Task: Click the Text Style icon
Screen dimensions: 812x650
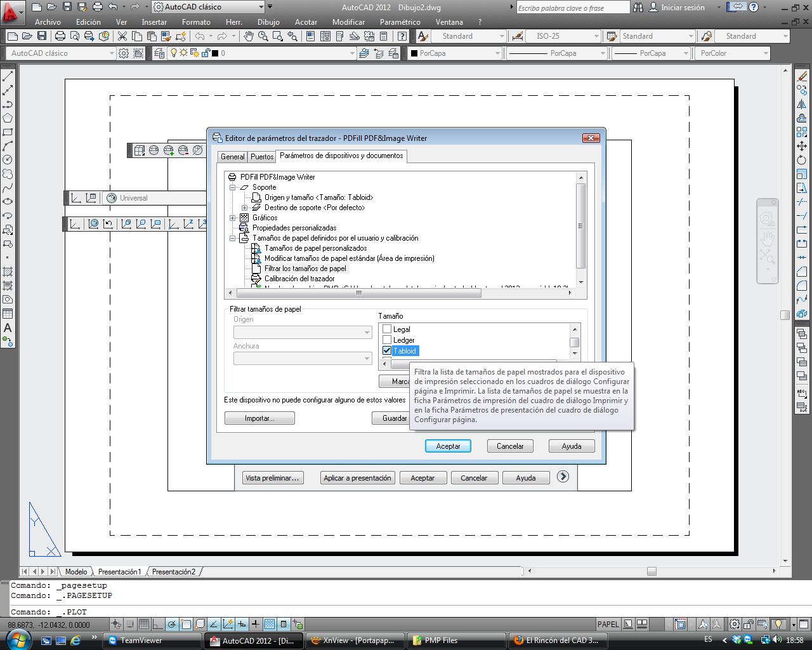Action: point(423,36)
